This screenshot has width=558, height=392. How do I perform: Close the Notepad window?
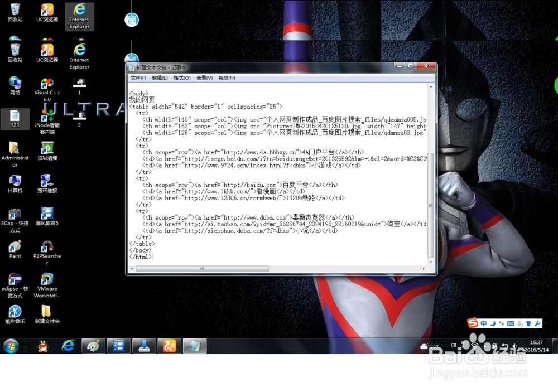pyautogui.click(x=426, y=66)
